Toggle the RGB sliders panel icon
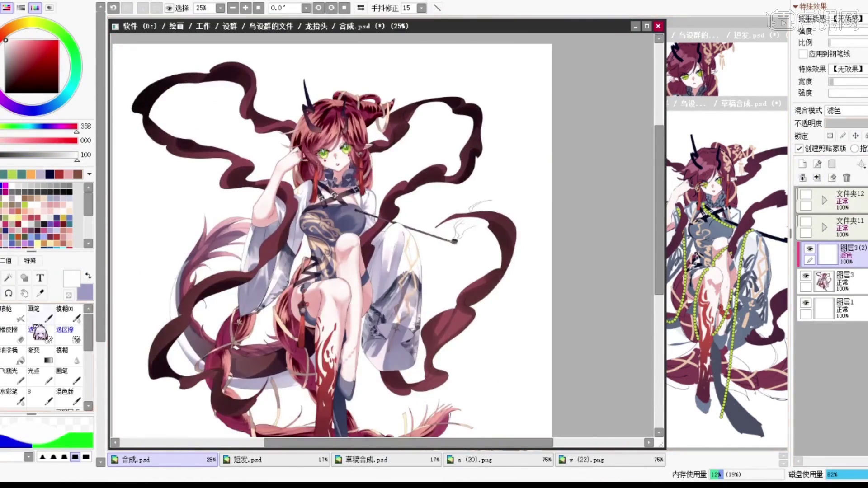Viewport: 868px width, 488px height. click(21, 8)
